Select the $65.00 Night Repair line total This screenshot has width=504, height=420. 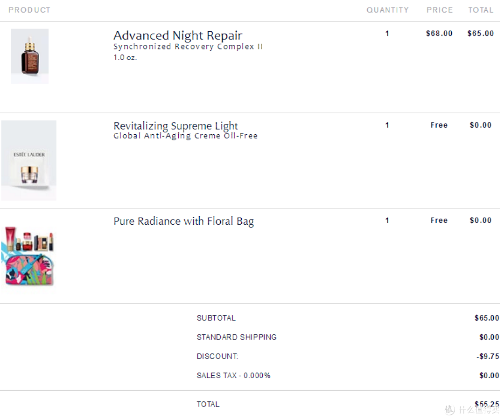tap(481, 34)
